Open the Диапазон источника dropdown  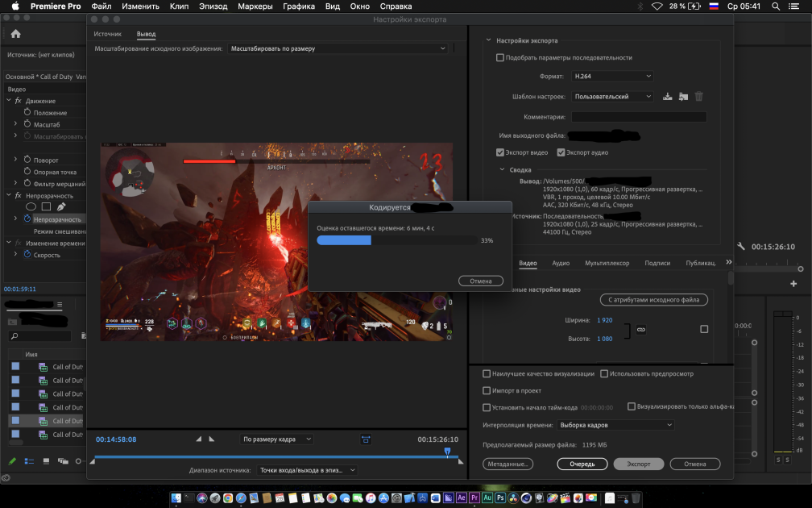click(307, 470)
